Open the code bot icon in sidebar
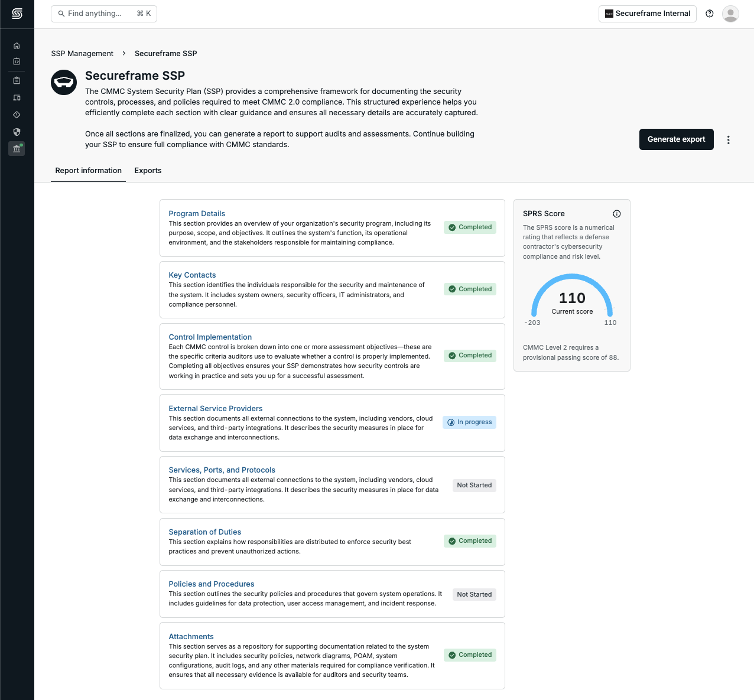Viewport: 754px width, 700px height. pyautogui.click(x=17, y=61)
